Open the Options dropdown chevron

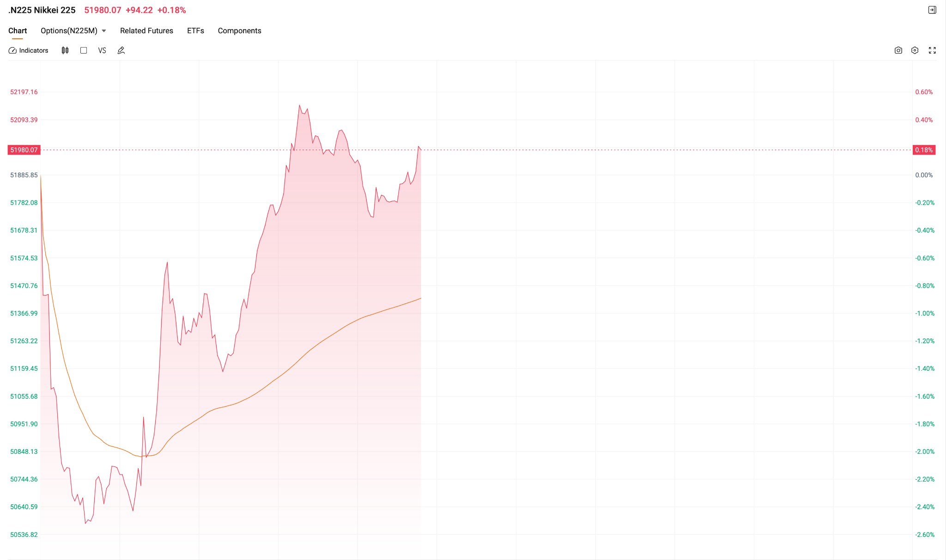coord(103,30)
